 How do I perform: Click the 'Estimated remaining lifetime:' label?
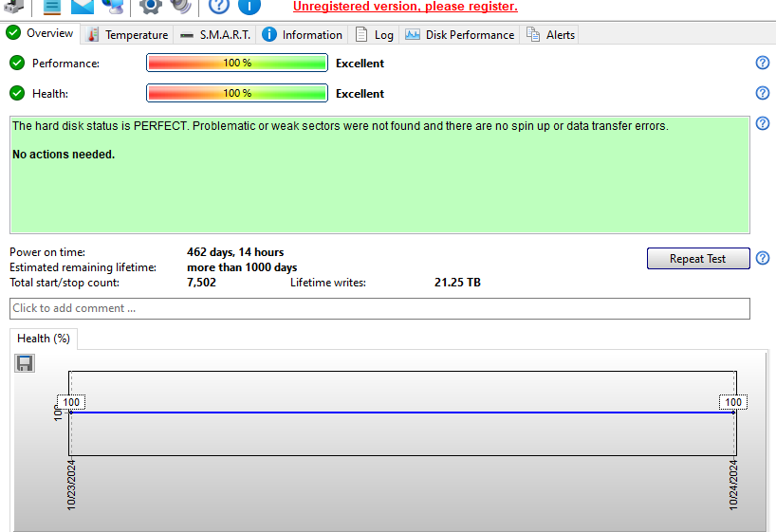83,267
